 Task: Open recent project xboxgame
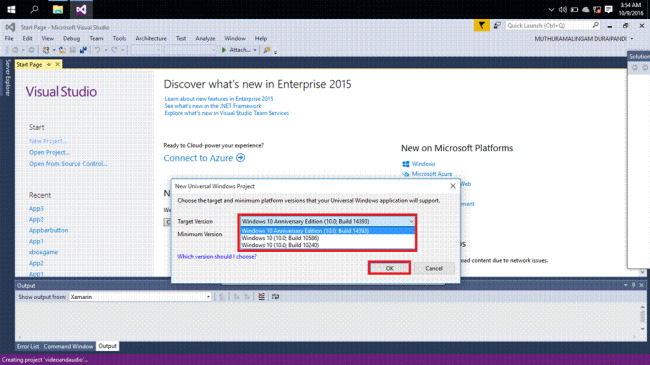[x=43, y=252]
